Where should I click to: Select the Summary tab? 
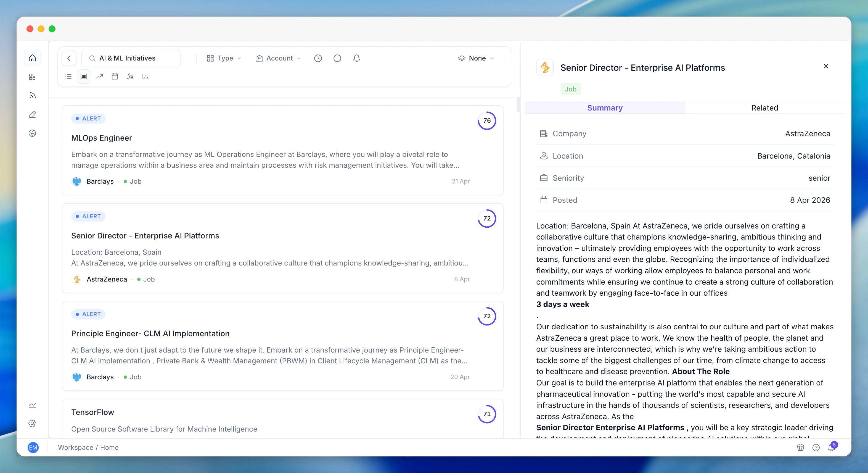click(605, 108)
